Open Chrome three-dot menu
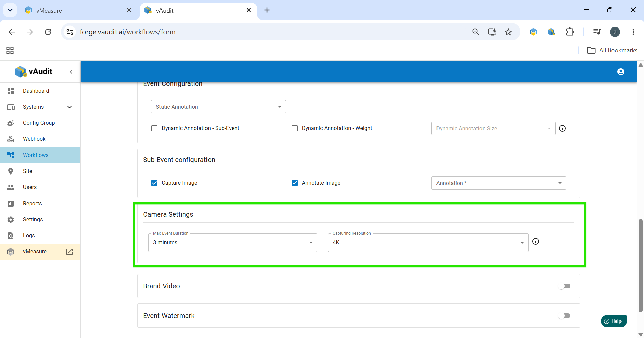Viewport: 644px width, 338px height. click(633, 32)
